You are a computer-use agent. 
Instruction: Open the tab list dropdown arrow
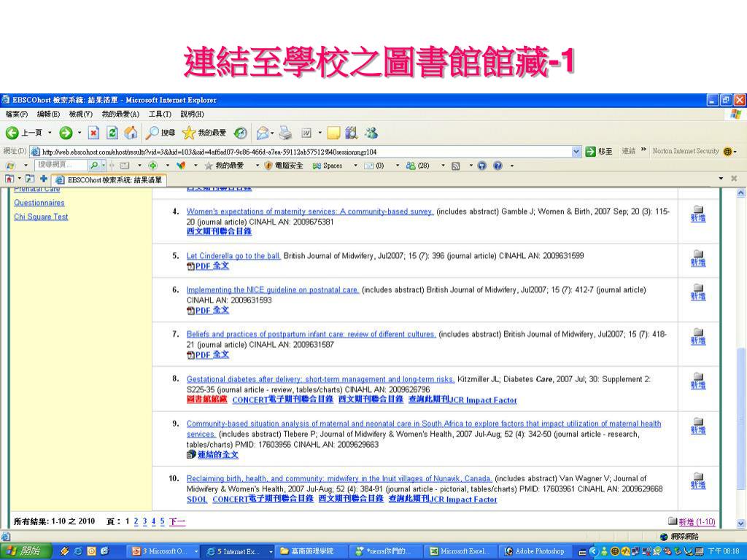721,179
